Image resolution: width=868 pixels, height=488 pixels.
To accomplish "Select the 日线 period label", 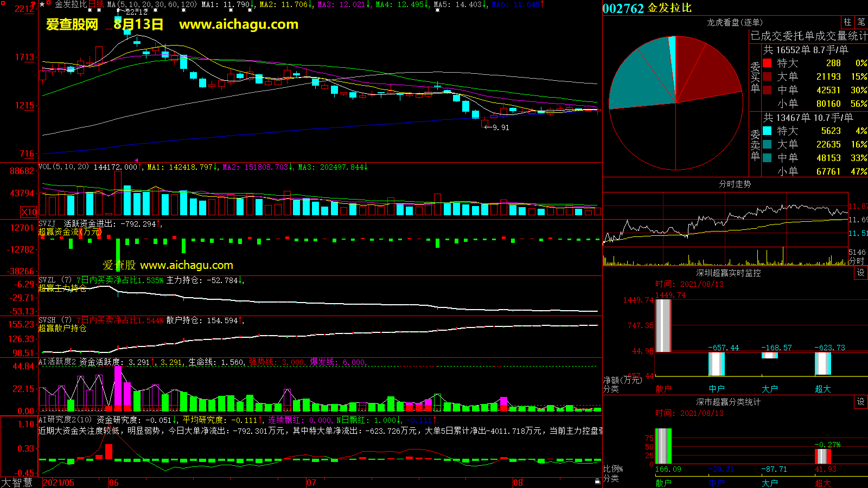I will tap(96, 4).
